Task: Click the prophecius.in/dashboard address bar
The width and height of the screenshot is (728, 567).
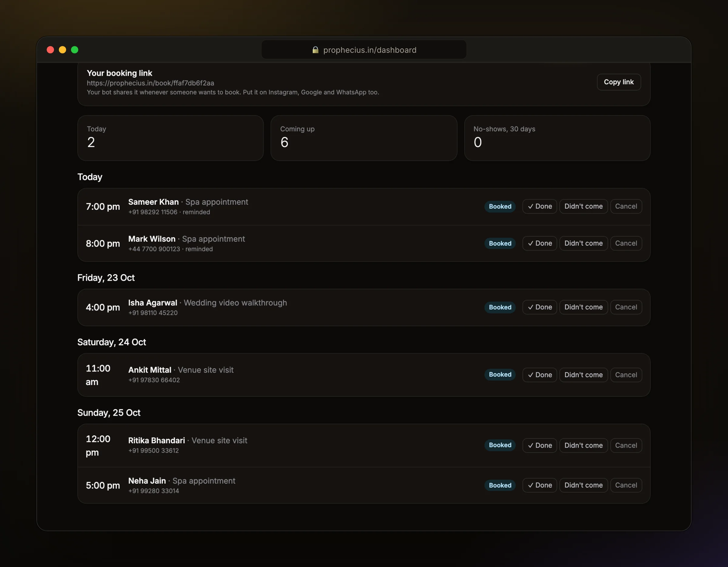Action: pyautogui.click(x=364, y=50)
